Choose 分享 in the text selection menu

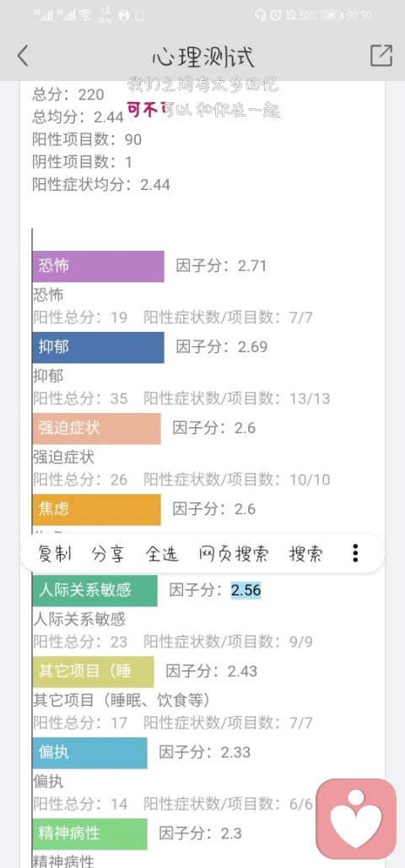coord(109,553)
